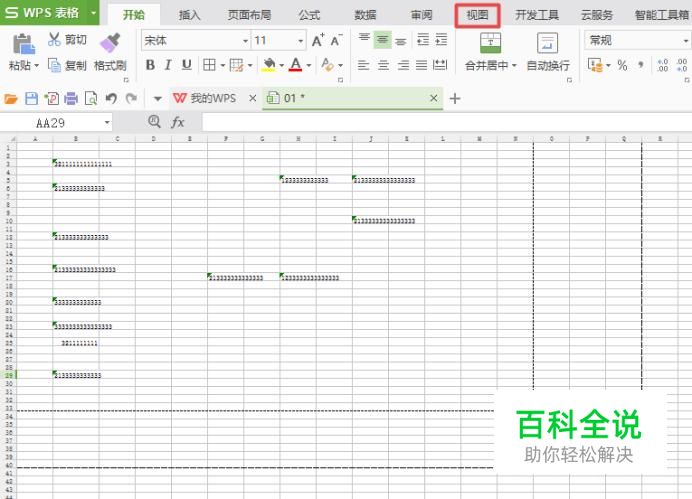Click export to PDF icon

click(51, 98)
